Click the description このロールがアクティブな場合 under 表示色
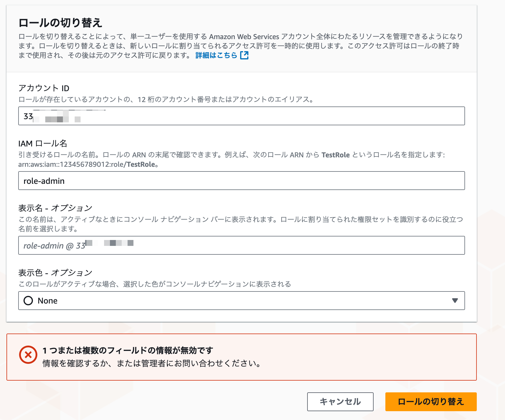Screen dimensions: 505x420 [155, 284]
